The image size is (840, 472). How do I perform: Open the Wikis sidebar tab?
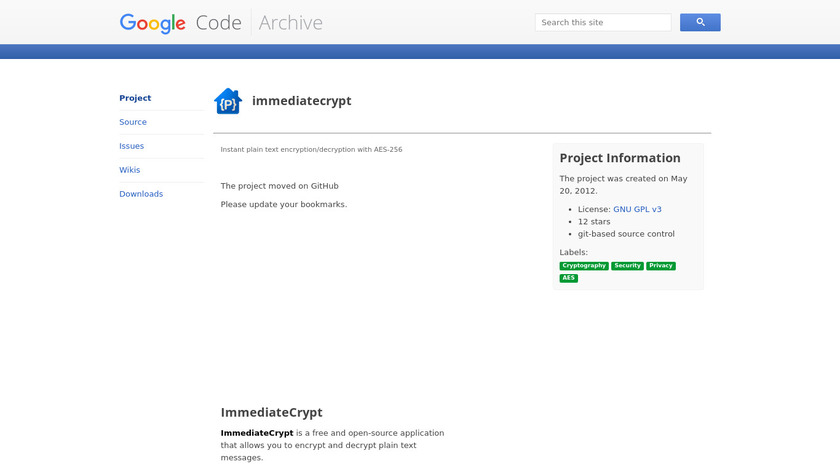coord(130,170)
